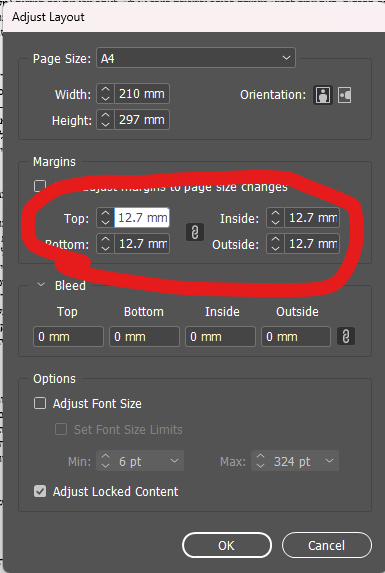Toggle the margins chain link icon

point(195,232)
